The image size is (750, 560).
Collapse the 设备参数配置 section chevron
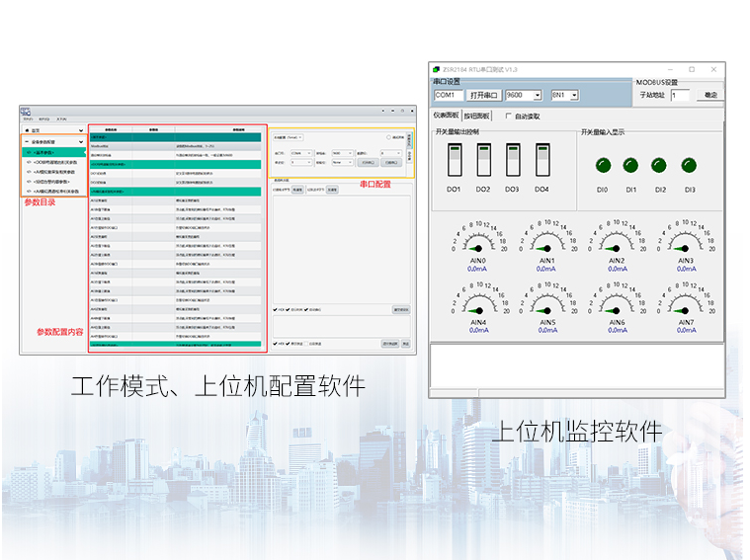coord(81,142)
